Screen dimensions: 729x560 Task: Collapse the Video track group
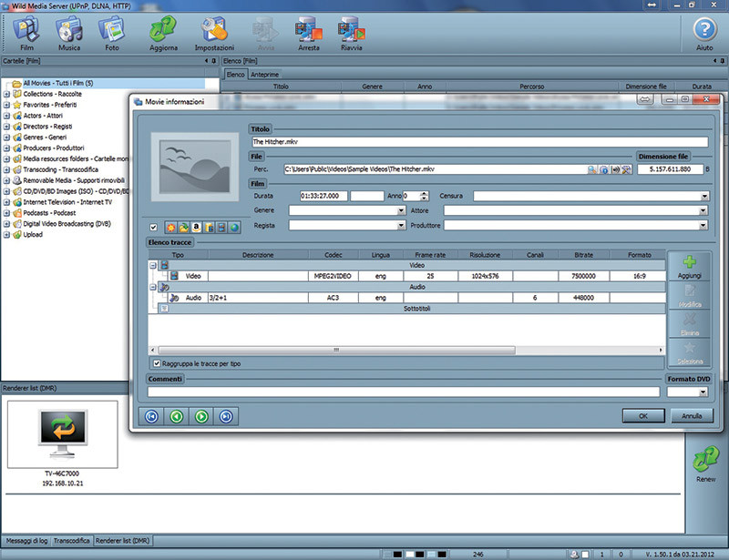tap(153, 265)
